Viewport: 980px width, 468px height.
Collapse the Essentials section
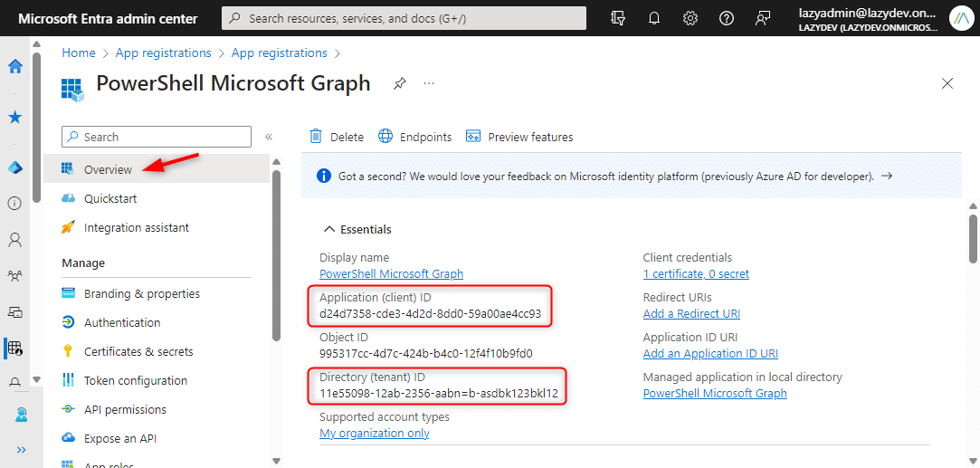click(x=327, y=229)
